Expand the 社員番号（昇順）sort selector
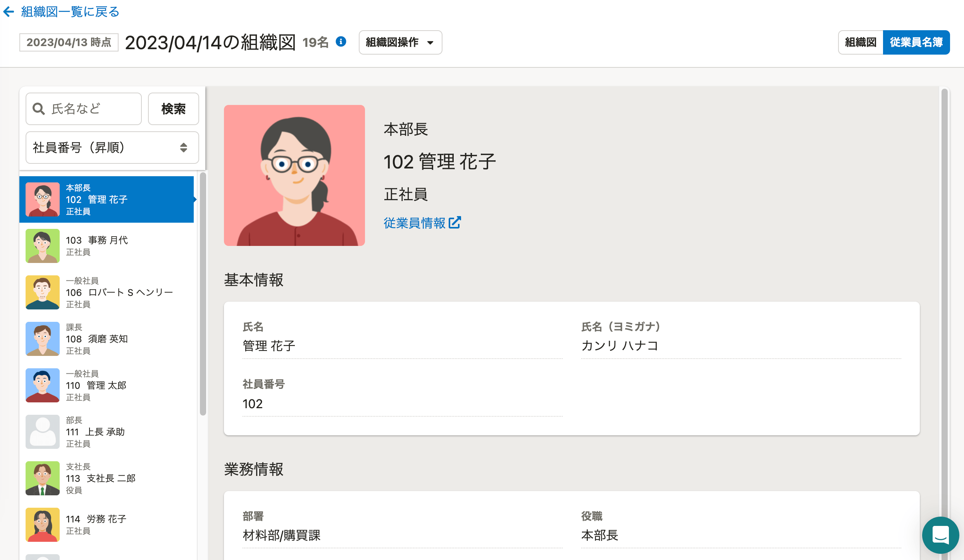The height and width of the screenshot is (560, 964). pyautogui.click(x=112, y=148)
